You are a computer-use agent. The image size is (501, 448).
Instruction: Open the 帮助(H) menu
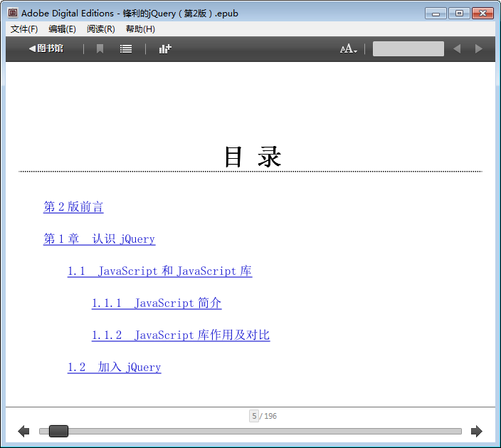click(140, 29)
